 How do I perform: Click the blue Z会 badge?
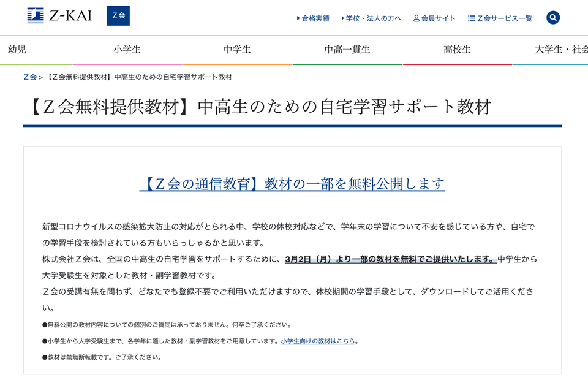[118, 16]
